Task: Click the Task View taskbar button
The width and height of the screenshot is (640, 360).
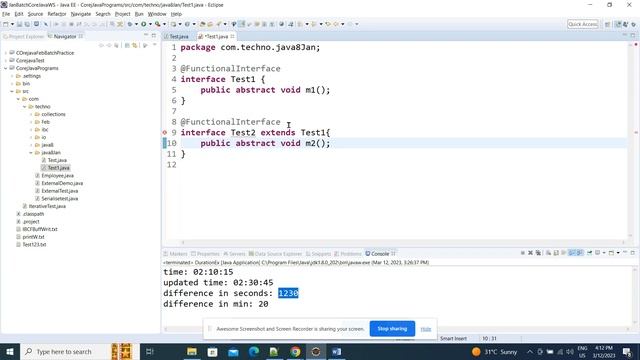Action: coord(150,351)
